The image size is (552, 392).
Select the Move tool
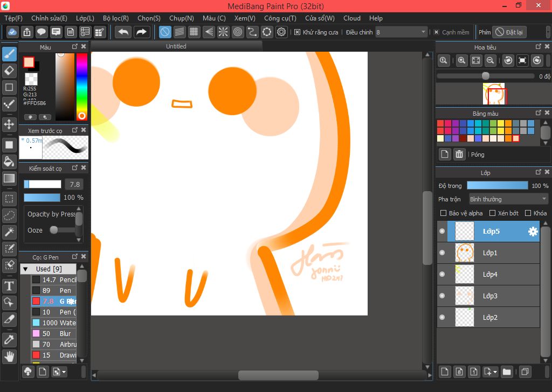pos(9,124)
